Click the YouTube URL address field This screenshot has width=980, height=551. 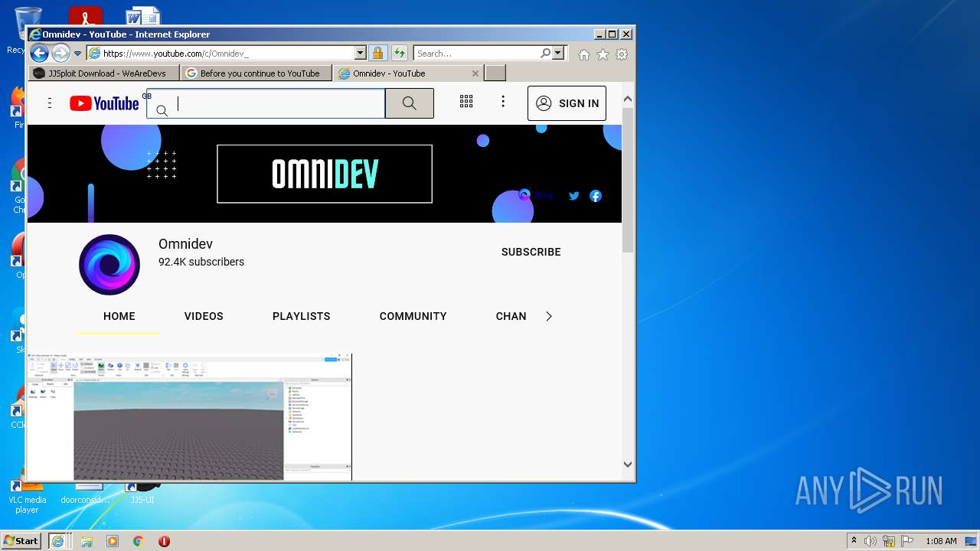(220, 54)
